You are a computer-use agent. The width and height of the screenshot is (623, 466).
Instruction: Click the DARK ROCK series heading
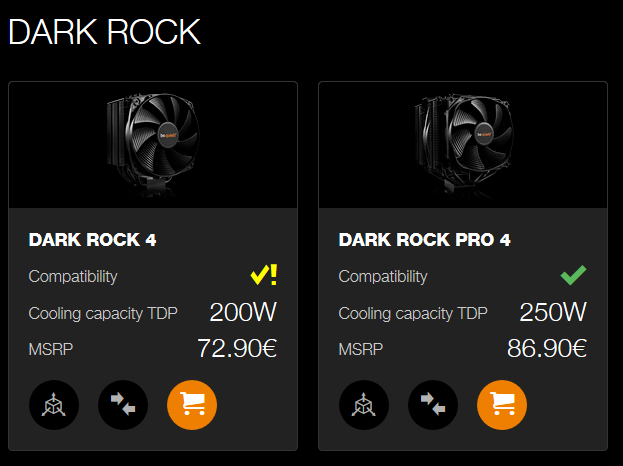point(104,32)
